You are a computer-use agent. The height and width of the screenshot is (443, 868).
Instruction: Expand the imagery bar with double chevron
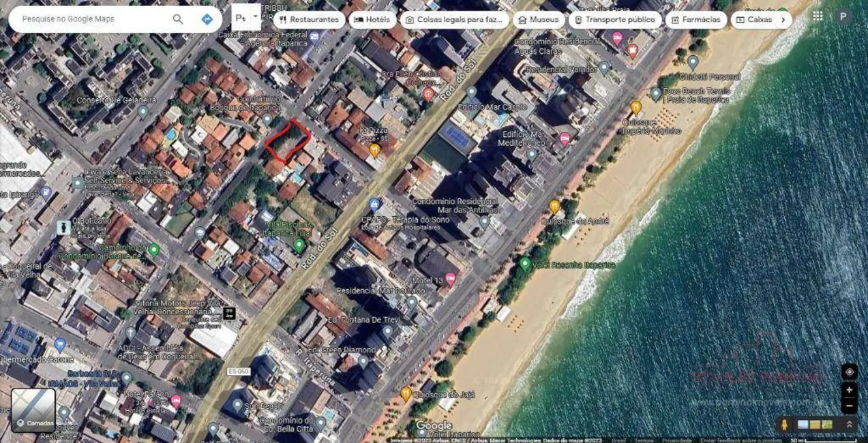(849, 425)
